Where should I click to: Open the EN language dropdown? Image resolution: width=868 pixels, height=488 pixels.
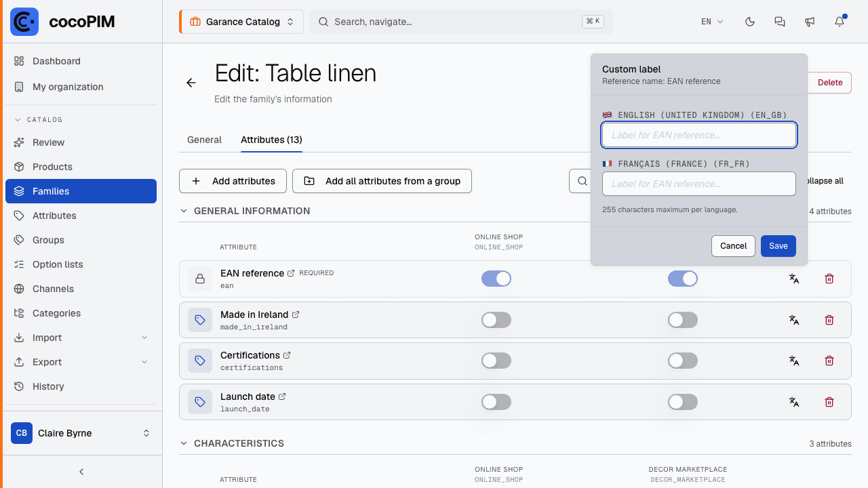coord(712,22)
